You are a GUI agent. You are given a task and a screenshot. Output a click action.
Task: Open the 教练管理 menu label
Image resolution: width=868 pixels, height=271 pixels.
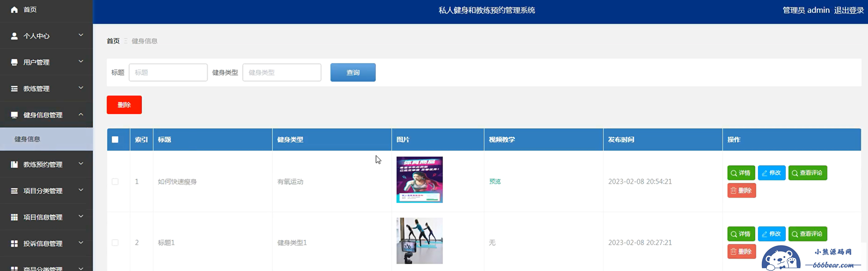pyautogui.click(x=36, y=89)
